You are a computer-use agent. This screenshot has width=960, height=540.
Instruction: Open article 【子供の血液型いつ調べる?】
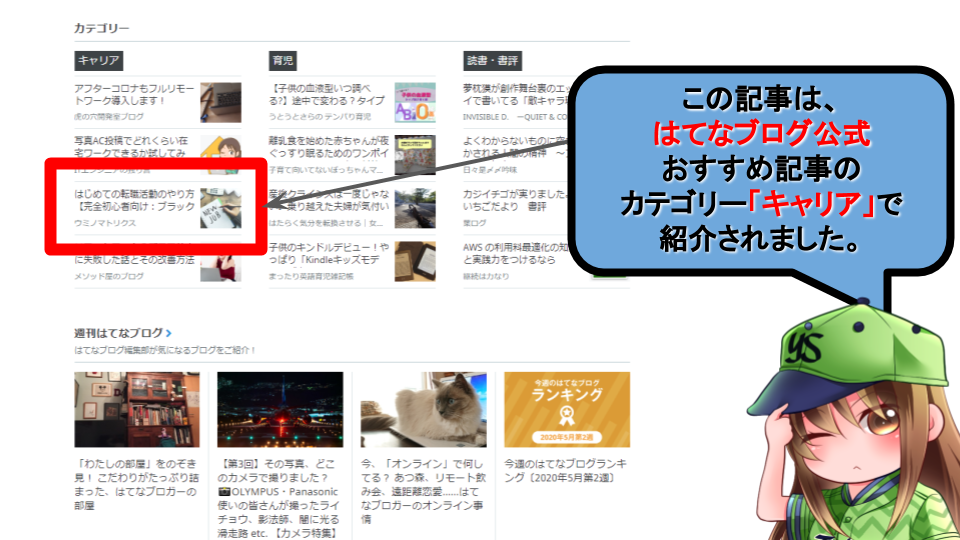[326, 94]
